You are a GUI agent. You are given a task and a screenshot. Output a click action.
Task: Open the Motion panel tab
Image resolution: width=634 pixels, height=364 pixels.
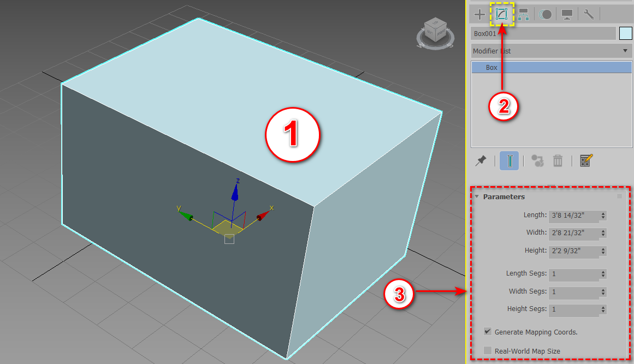[x=545, y=14]
